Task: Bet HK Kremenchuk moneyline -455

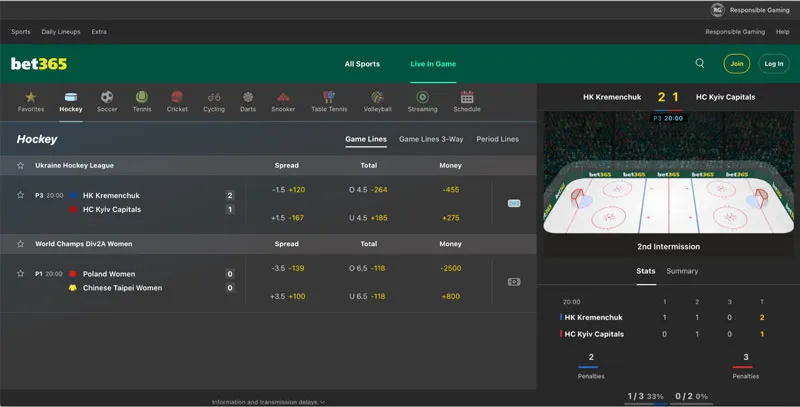Action: point(451,190)
